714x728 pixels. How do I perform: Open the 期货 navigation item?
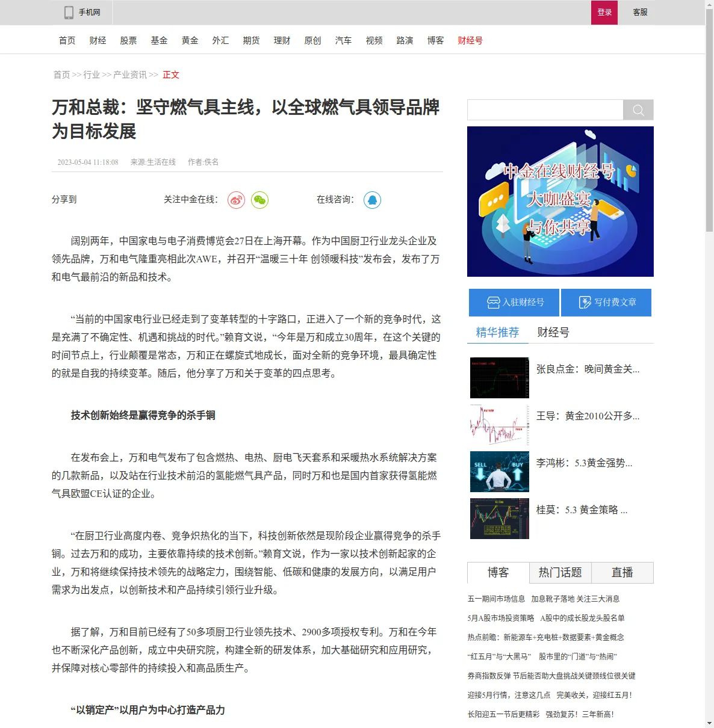pyautogui.click(x=252, y=40)
